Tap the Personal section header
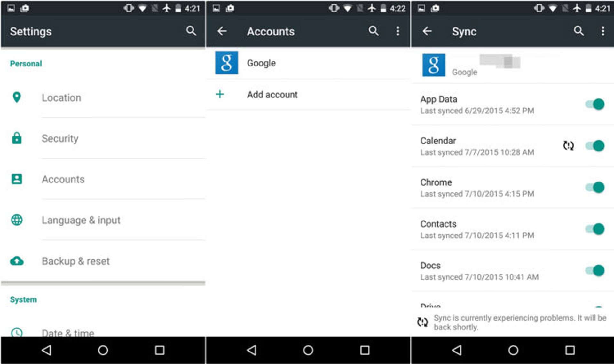Viewport: 614px width, 364px height. (26, 64)
